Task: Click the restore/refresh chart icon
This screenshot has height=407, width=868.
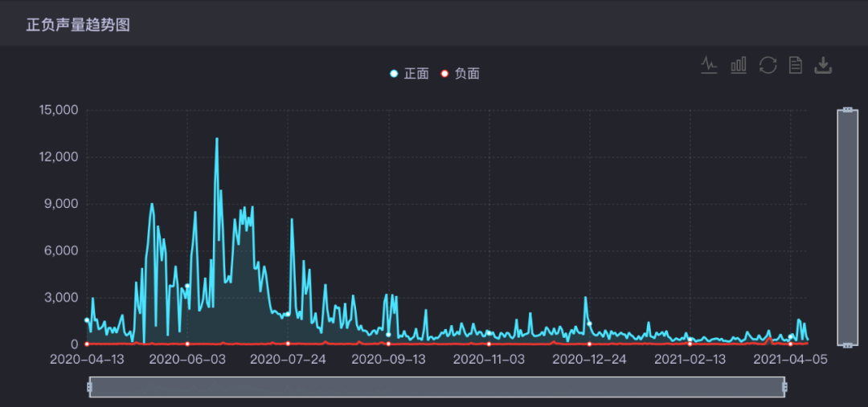Action: [x=768, y=65]
